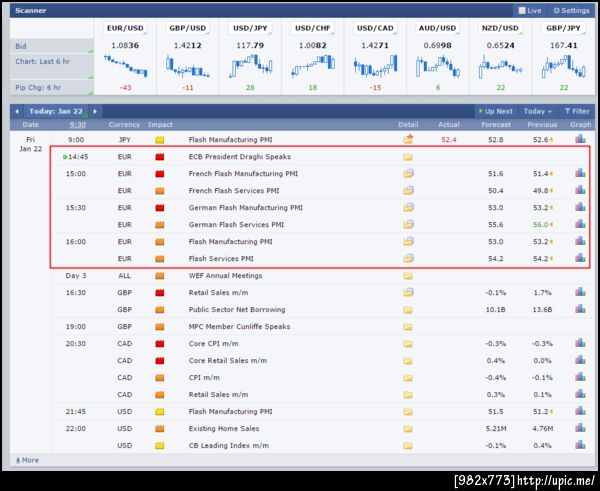Open detail folder for German Flash Services PMI
600x491 pixels.
408,225
